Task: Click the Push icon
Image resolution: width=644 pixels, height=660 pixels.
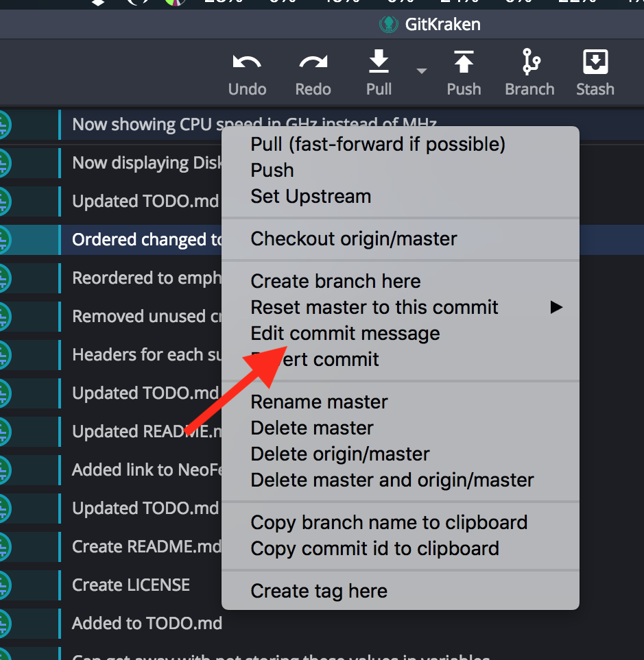Action: (464, 65)
